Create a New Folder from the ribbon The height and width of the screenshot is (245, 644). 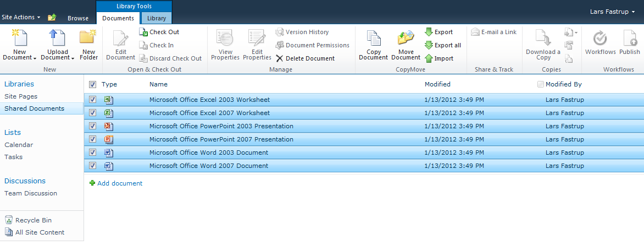click(88, 45)
